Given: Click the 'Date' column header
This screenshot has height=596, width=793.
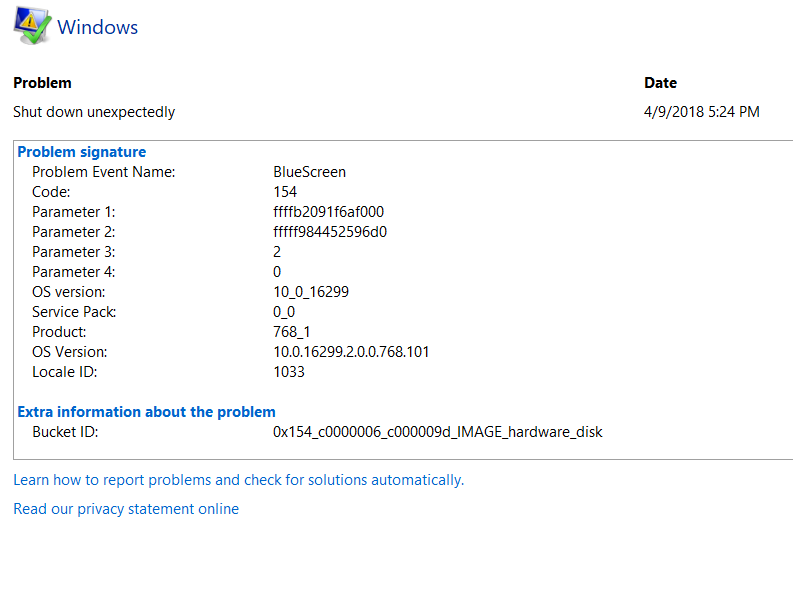Looking at the screenshot, I should coord(660,83).
